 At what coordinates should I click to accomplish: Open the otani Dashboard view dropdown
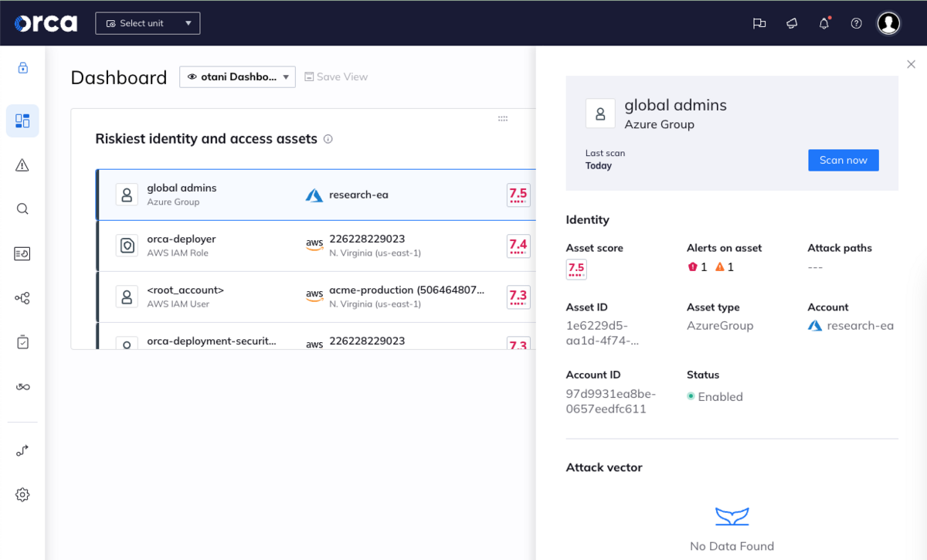click(237, 76)
